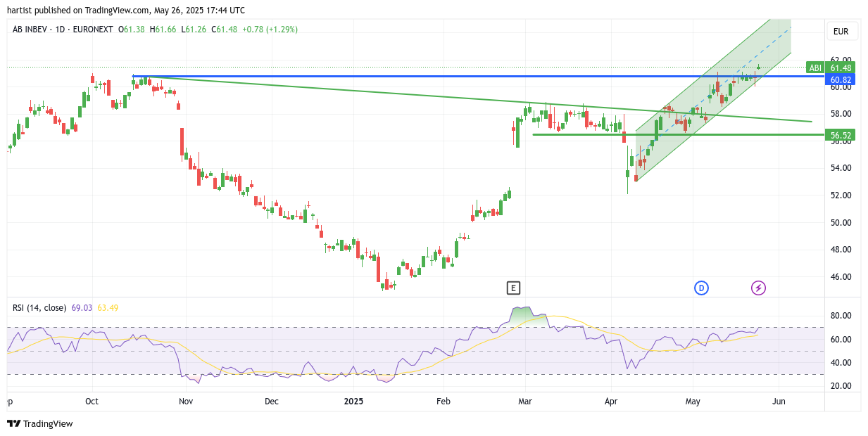The width and height of the screenshot is (868, 436).
Task: Click the RSI 20.00 axis label
Action: click(841, 386)
